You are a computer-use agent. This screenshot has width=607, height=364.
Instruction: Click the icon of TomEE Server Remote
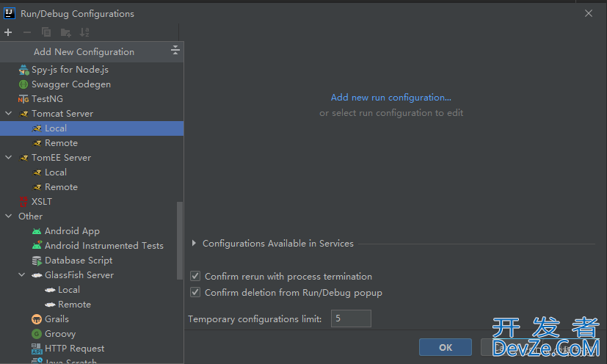(x=37, y=187)
